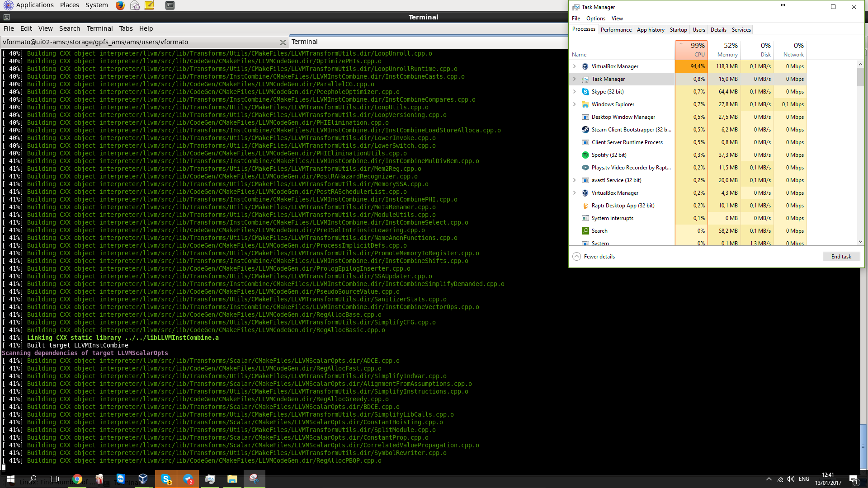Open terminal Search menu

tap(70, 28)
